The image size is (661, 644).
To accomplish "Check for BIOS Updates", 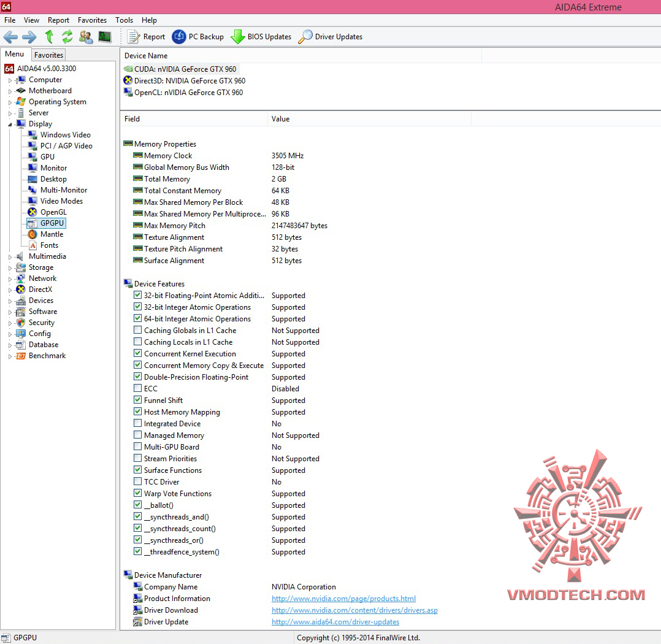I will pyautogui.click(x=261, y=37).
